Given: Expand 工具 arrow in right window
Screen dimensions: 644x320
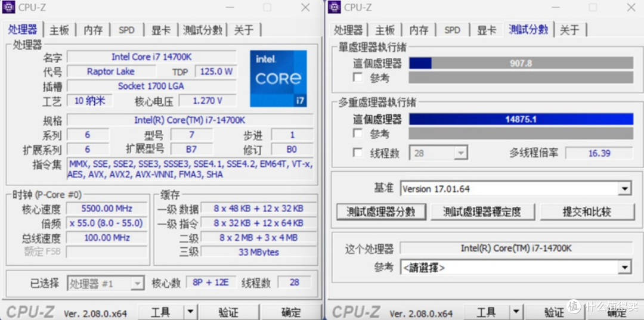Looking at the screenshot, I should 516,313.
